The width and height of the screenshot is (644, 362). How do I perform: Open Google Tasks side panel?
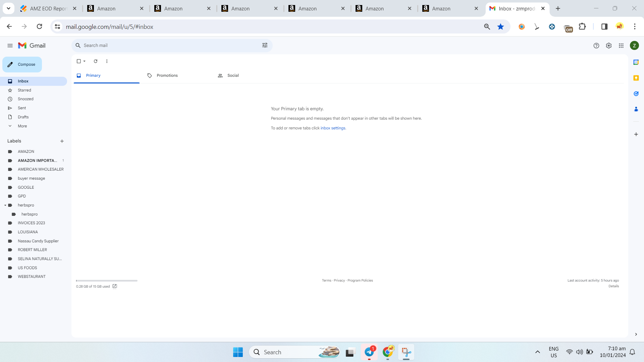[636, 94]
